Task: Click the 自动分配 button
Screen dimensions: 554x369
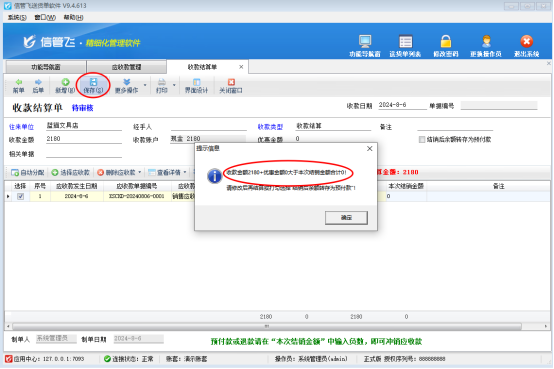Action: tap(28, 172)
